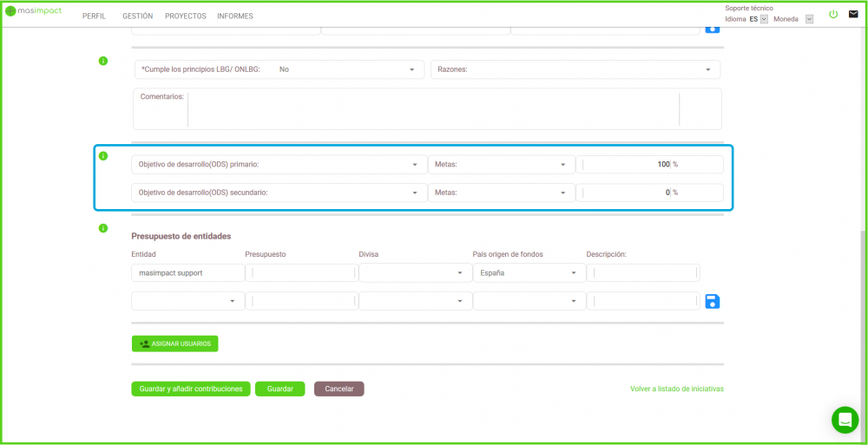Open the Idioma ES language selector
The image size is (868, 445).
(764, 19)
